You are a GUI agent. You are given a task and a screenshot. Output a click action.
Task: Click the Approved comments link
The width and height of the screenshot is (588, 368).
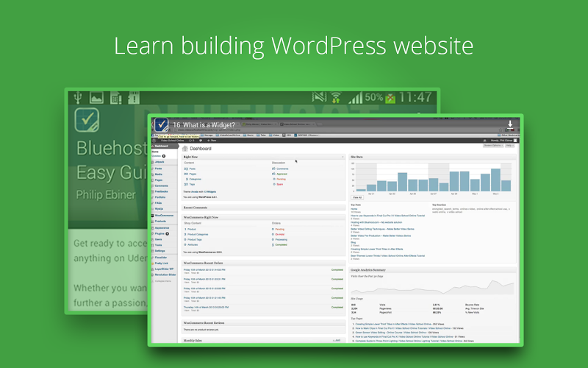(x=282, y=174)
